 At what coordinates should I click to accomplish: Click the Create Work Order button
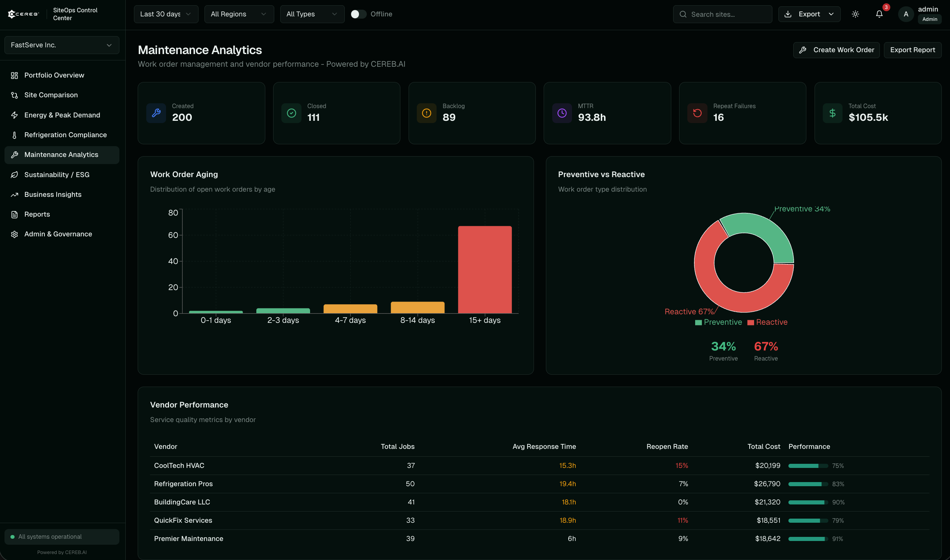pyautogui.click(x=836, y=50)
